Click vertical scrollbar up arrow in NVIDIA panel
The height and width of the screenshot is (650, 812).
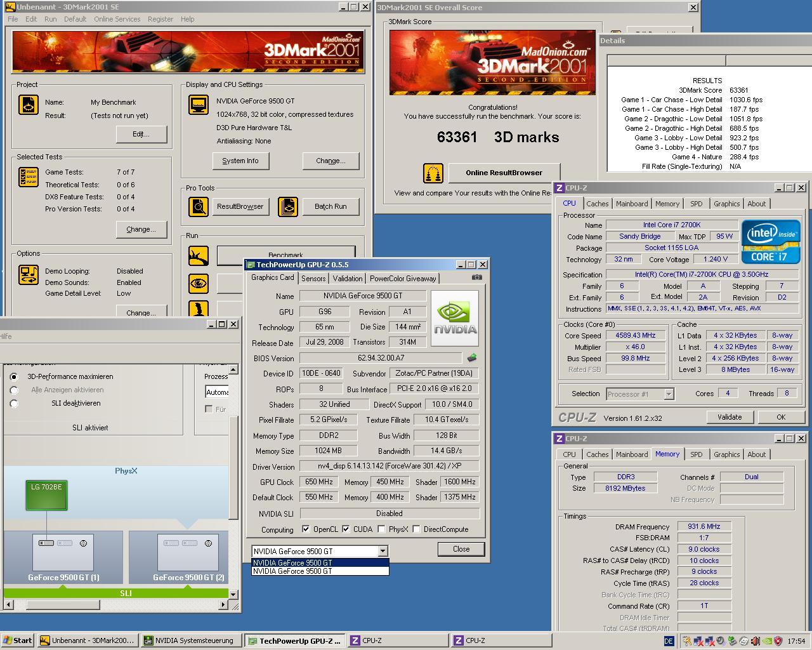tap(233, 369)
